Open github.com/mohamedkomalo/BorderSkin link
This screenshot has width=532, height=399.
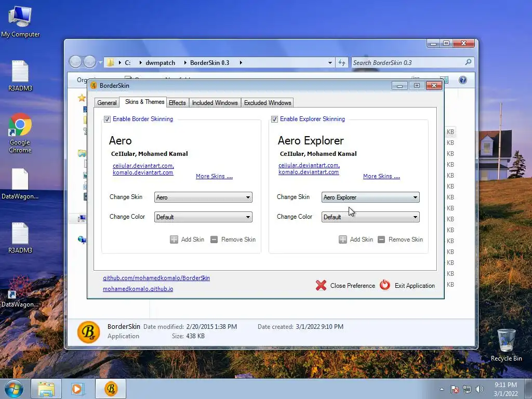pos(156,278)
